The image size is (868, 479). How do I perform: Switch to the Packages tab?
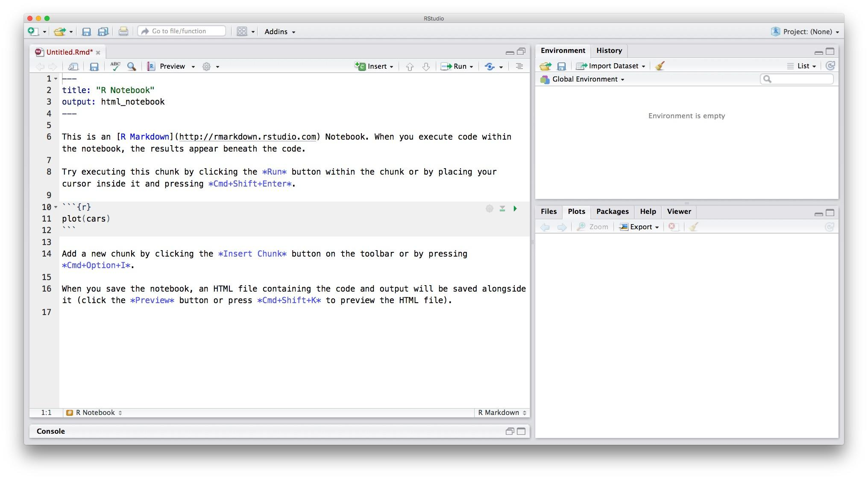click(x=612, y=212)
